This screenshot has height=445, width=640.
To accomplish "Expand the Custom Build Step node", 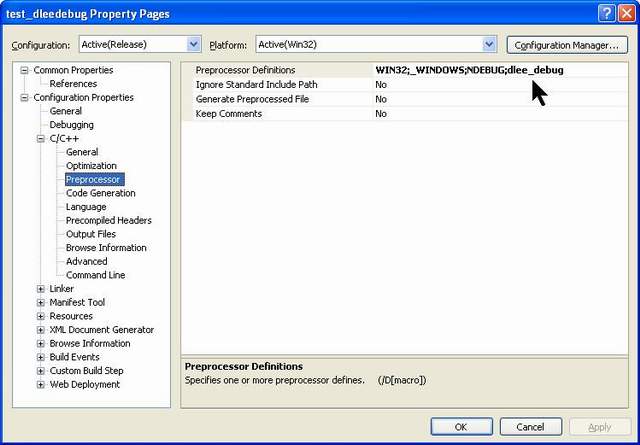I will tap(40, 371).
